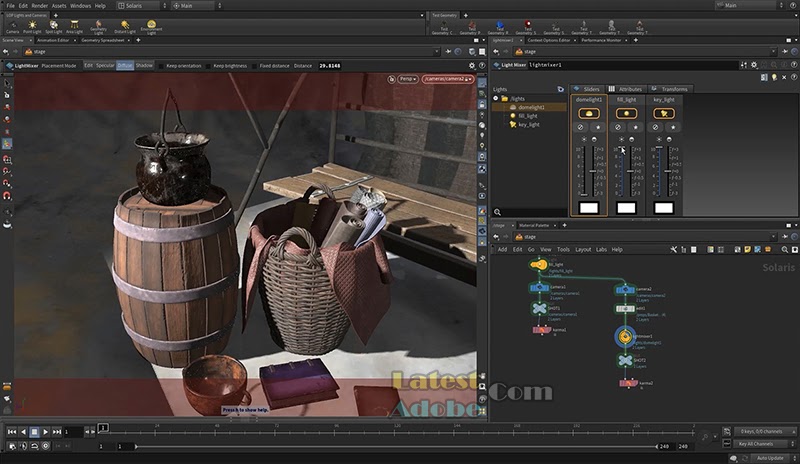This screenshot has height=464, width=800.
Task: Click the Distance value field
Action: (x=329, y=65)
